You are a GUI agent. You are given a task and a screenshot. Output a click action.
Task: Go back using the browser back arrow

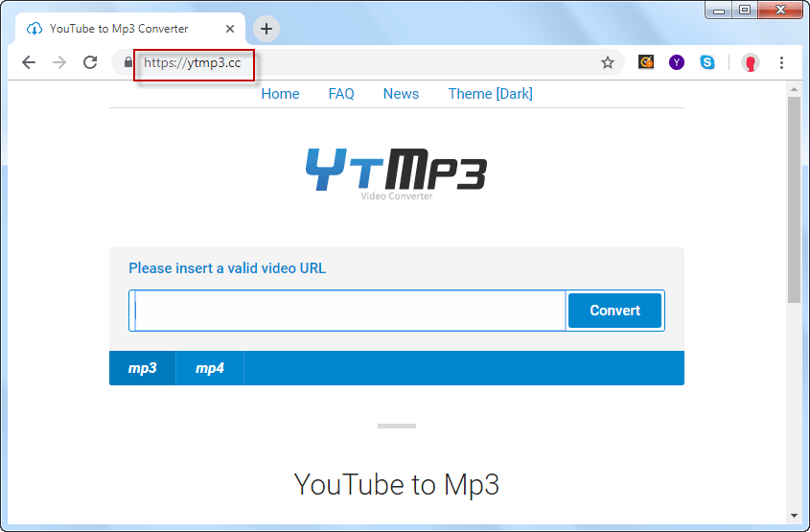coord(29,62)
